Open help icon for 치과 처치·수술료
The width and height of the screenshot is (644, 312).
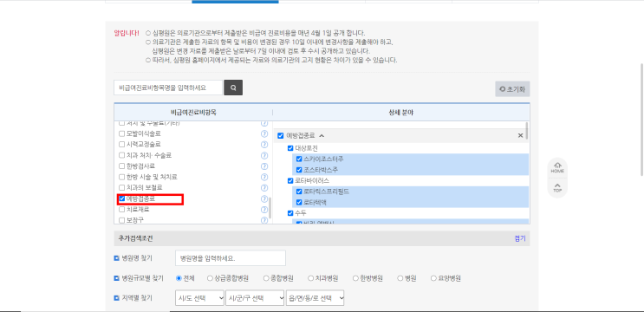coord(264,156)
